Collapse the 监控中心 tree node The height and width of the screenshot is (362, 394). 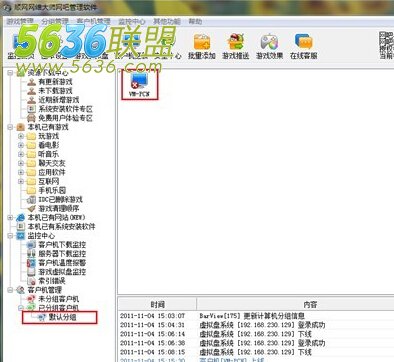click(10, 236)
